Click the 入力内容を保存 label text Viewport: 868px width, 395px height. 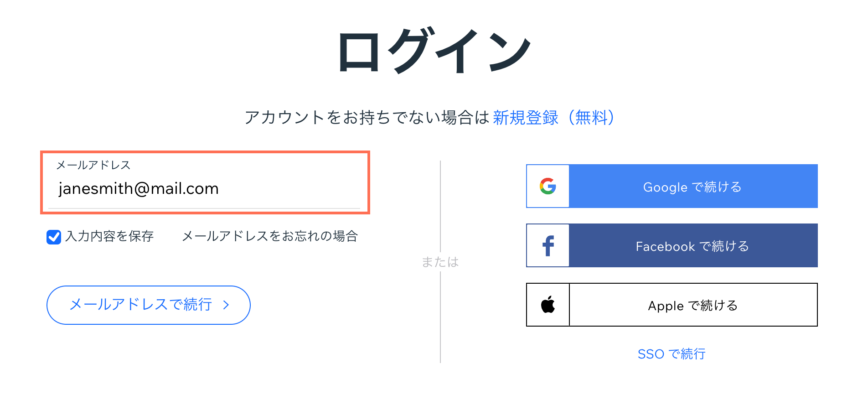click(x=109, y=236)
